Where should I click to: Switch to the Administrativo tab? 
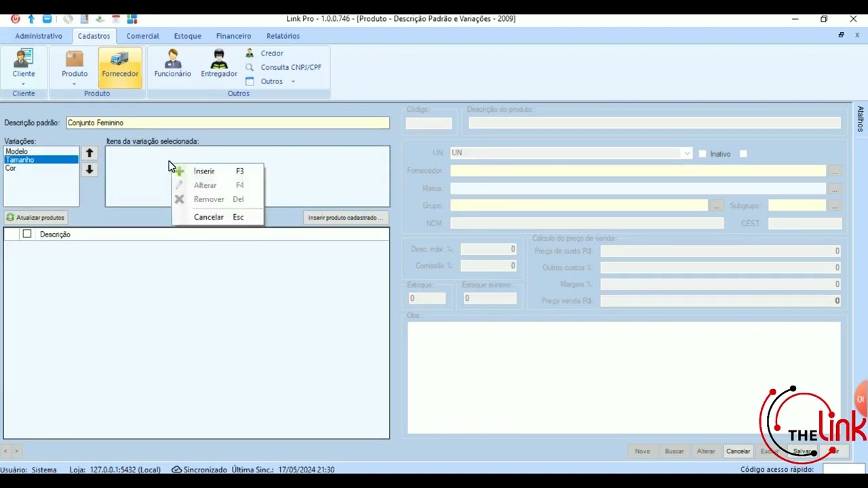(39, 36)
